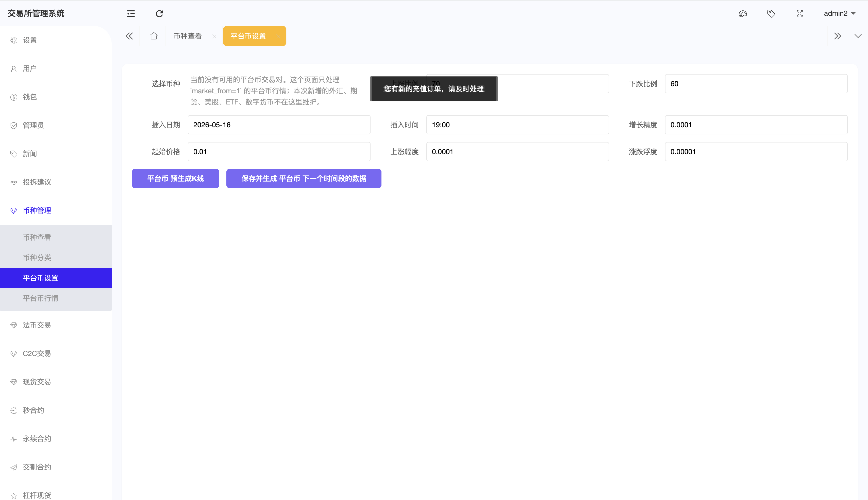Click the 交割合约 paper plane icon
The height and width of the screenshot is (500, 868).
pyautogui.click(x=14, y=467)
